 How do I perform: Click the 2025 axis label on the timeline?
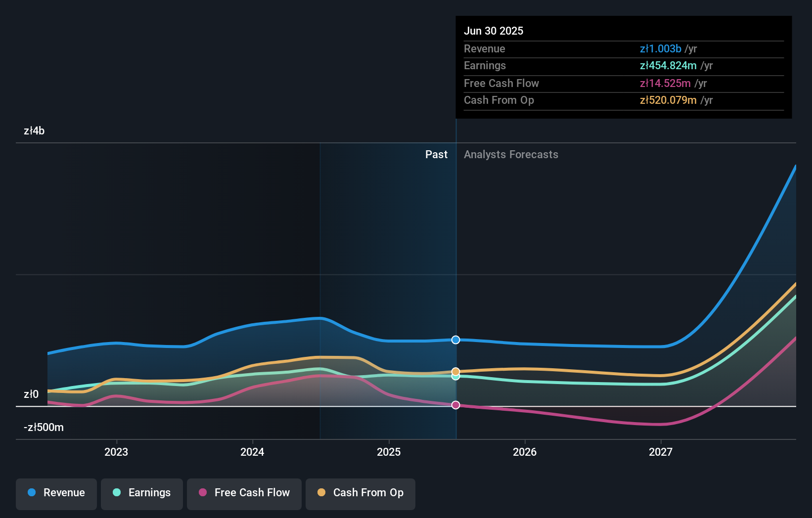point(389,452)
